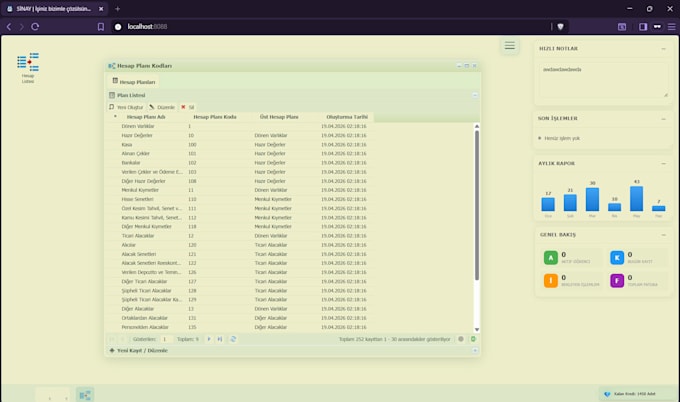
Task: Click the refresh icon in pagination bar
Action: (233, 339)
